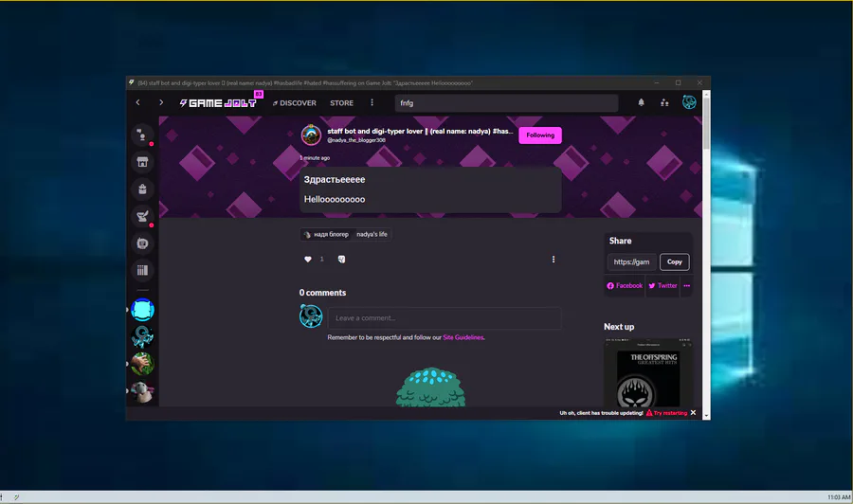853x504 pixels.
Task: Go back with the left arrow
Action: [137, 102]
